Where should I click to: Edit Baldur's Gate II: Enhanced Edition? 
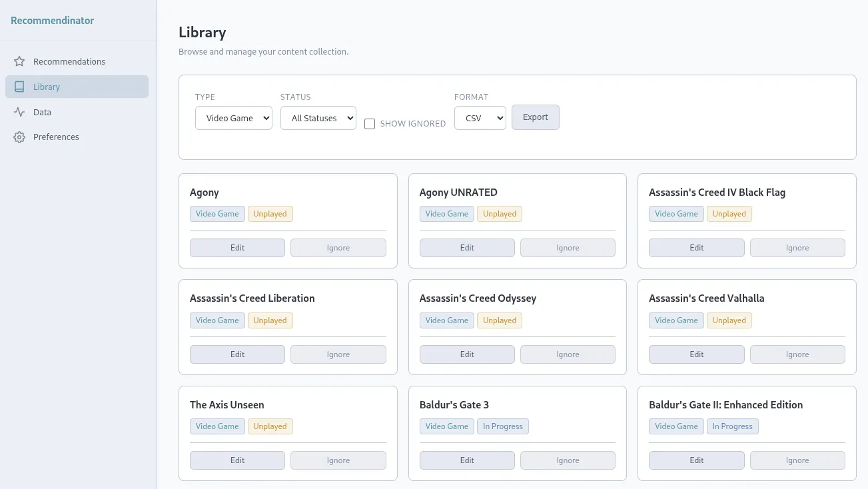(x=697, y=460)
